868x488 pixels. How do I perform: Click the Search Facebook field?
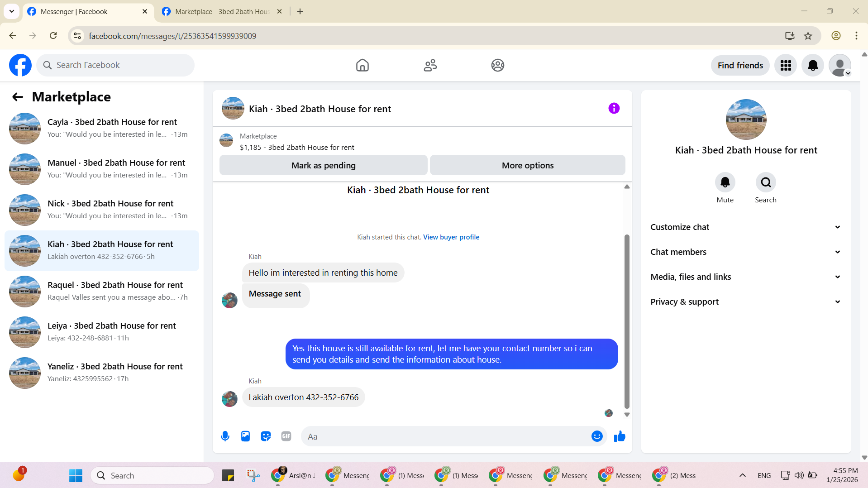[x=115, y=65]
